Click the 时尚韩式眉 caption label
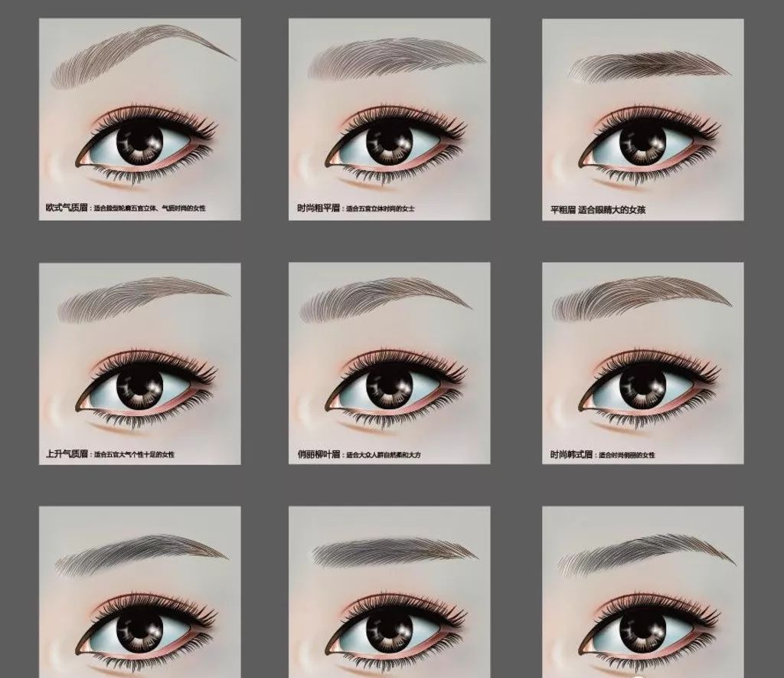 pyautogui.click(x=571, y=454)
